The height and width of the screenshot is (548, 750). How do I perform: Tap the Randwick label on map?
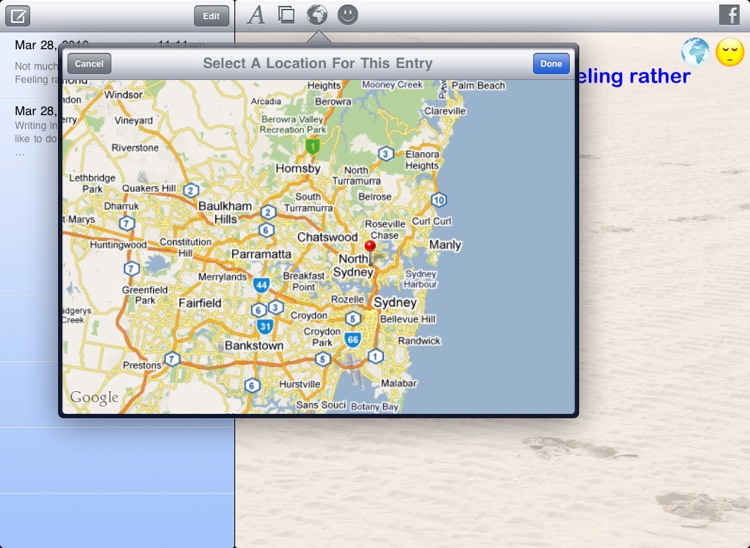[x=419, y=340]
